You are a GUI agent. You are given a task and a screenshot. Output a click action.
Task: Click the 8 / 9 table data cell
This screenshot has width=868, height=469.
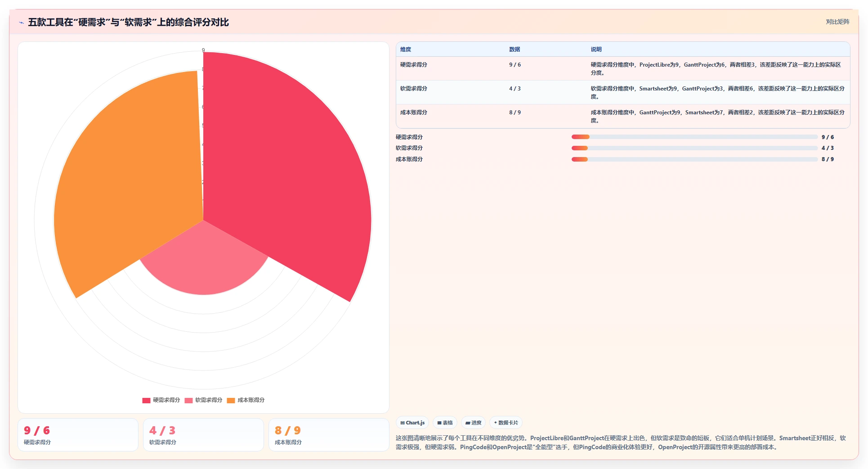[515, 113]
